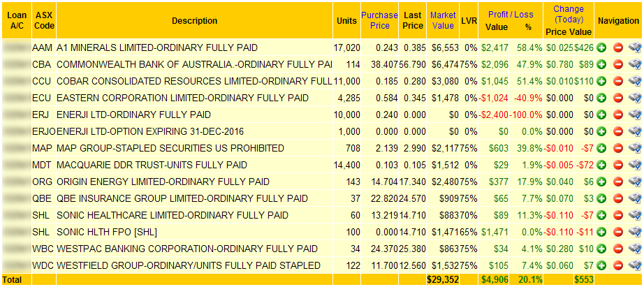The image size is (644, 287).
Task: Click the $553 total change value
Action: click(x=585, y=279)
